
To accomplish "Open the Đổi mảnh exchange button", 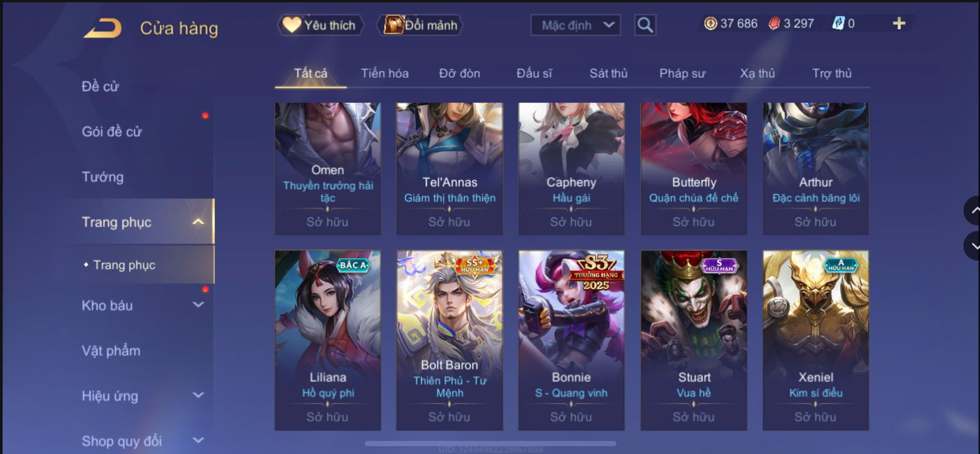I will point(421,25).
